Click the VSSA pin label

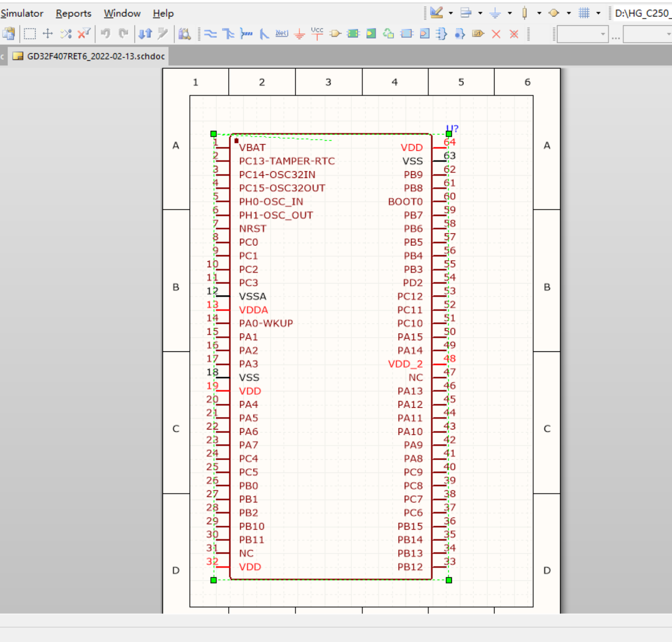pyautogui.click(x=253, y=296)
